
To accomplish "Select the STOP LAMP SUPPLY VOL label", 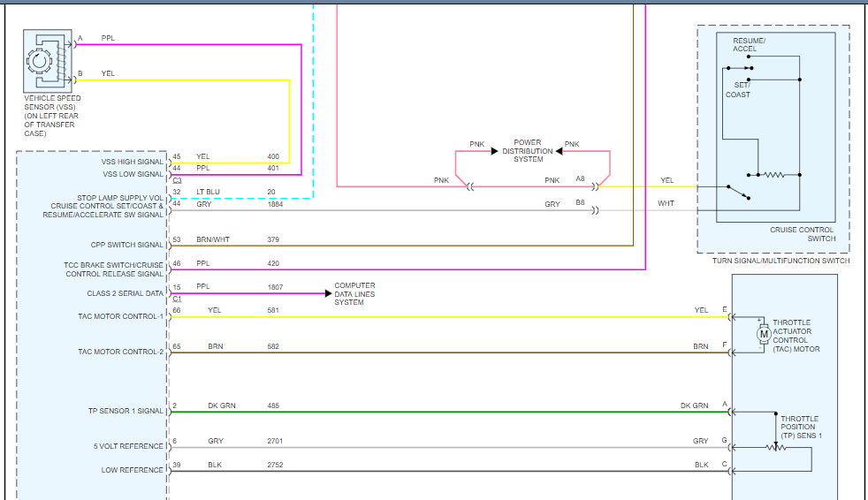I will (120, 198).
